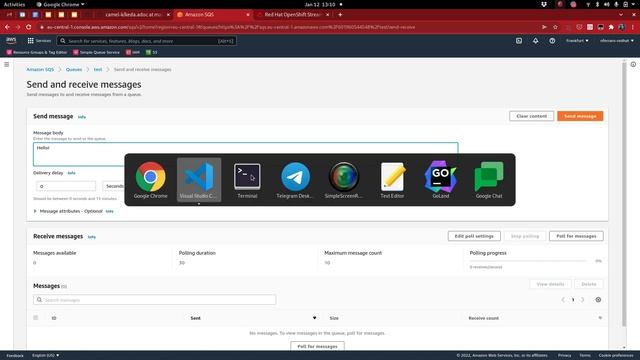
Task: Expand Message attributes - Optional section
Action: (x=68, y=211)
